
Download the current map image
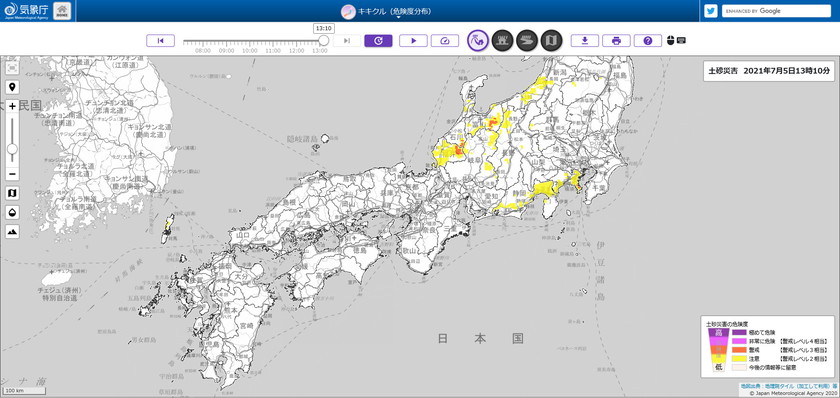(x=584, y=41)
